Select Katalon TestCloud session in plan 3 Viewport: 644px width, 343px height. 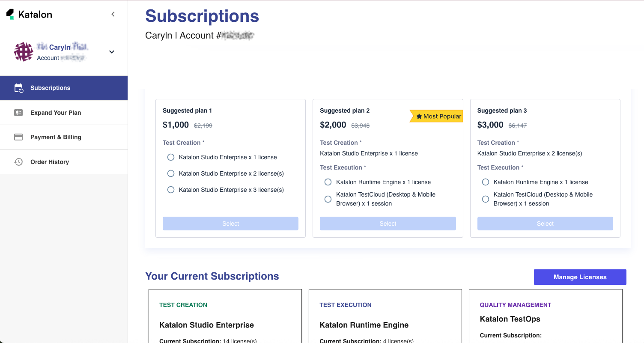(486, 199)
